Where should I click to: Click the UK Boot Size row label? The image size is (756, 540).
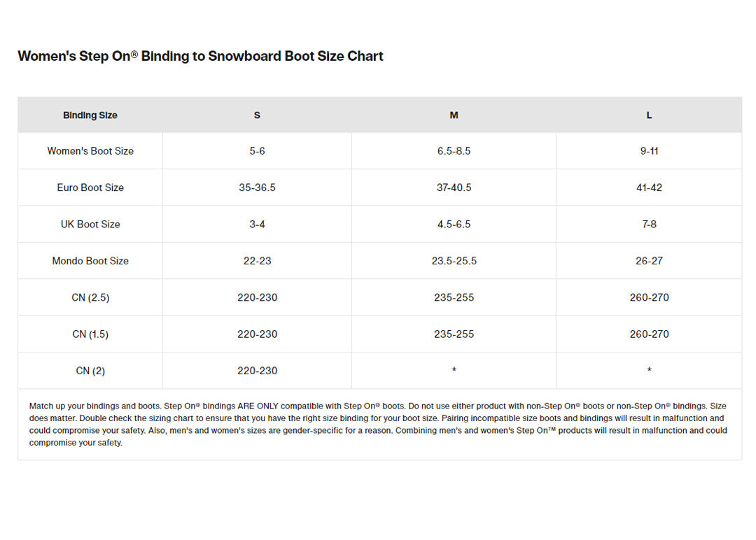pos(90,225)
